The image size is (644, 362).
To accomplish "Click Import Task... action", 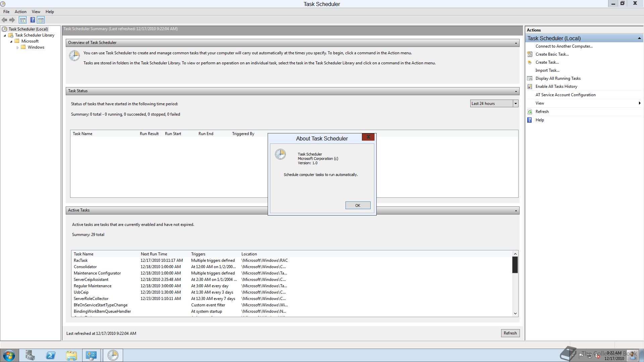I will coord(547,70).
